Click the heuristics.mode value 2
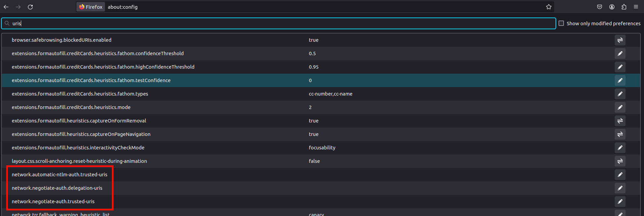The height and width of the screenshot is (216, 644). coord(310,107)
